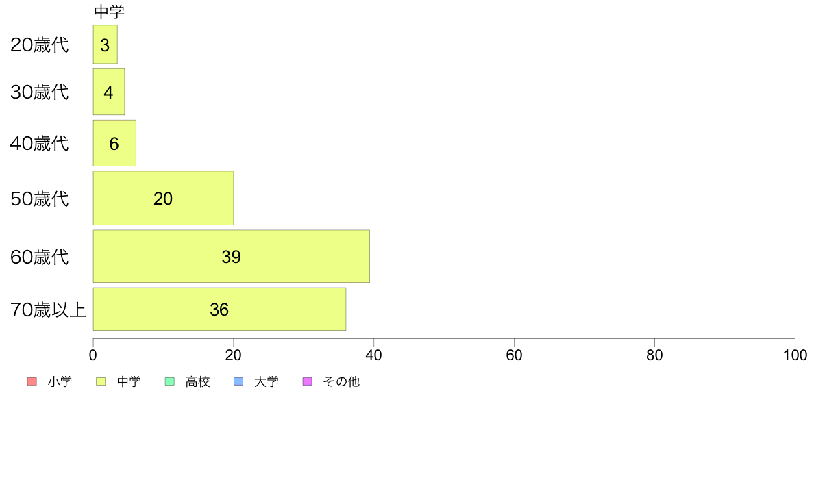Viewport: 814px width, 504px height.
Task: Click the 40 tick on x-axis
Action: coord(374,355)
